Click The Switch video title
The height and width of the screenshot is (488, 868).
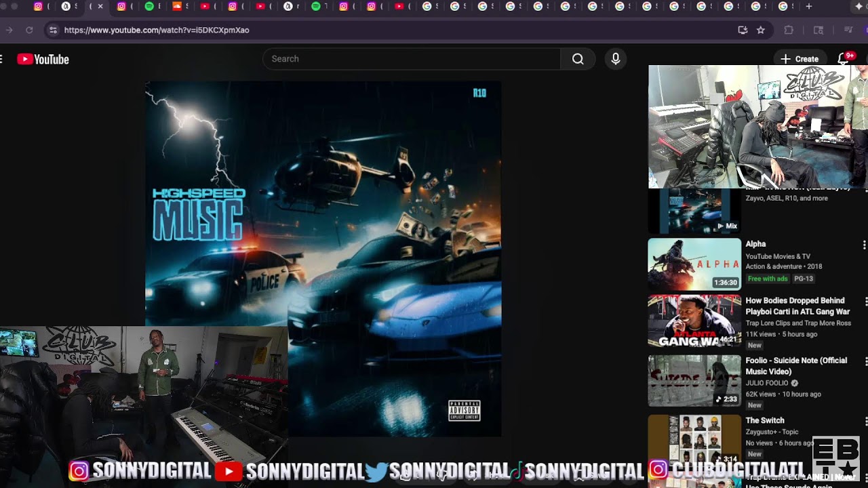(x=765, y=421)
